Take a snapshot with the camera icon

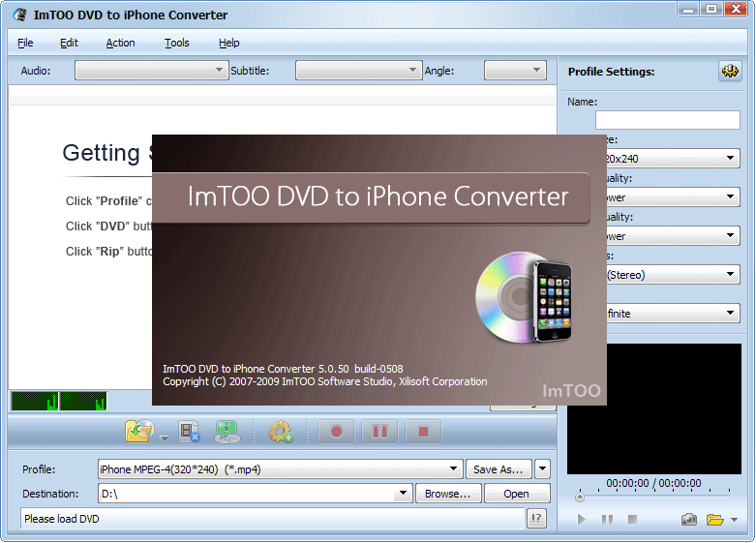688,520
